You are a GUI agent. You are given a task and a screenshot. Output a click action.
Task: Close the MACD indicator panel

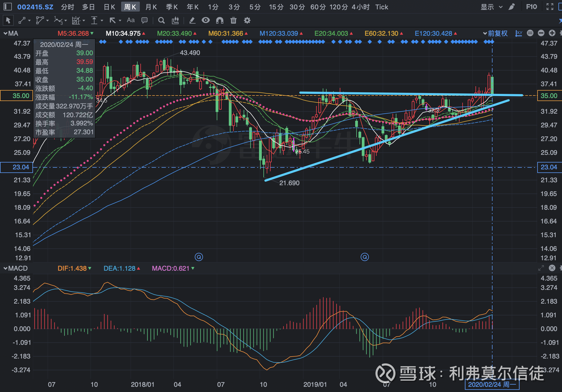(x=552, y=268)
